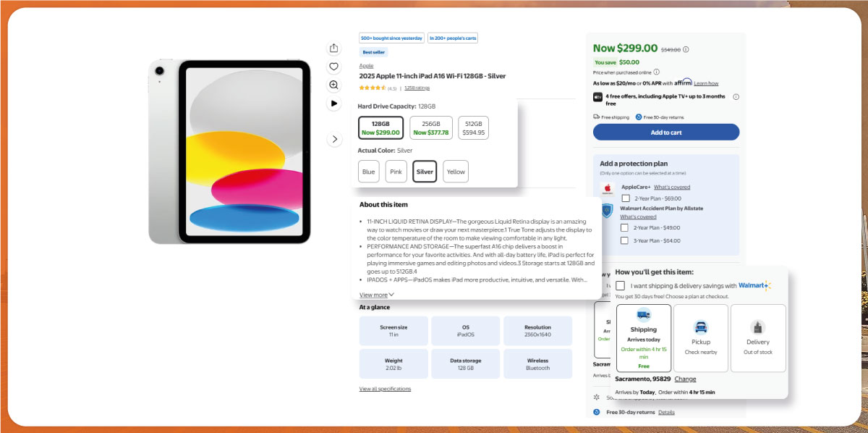Check AppleCare+ 2-Year Plan $69.00
Image resolution: width=868 pixels, height=433 pixels.
pyautogui.click(x=626, y=198)
